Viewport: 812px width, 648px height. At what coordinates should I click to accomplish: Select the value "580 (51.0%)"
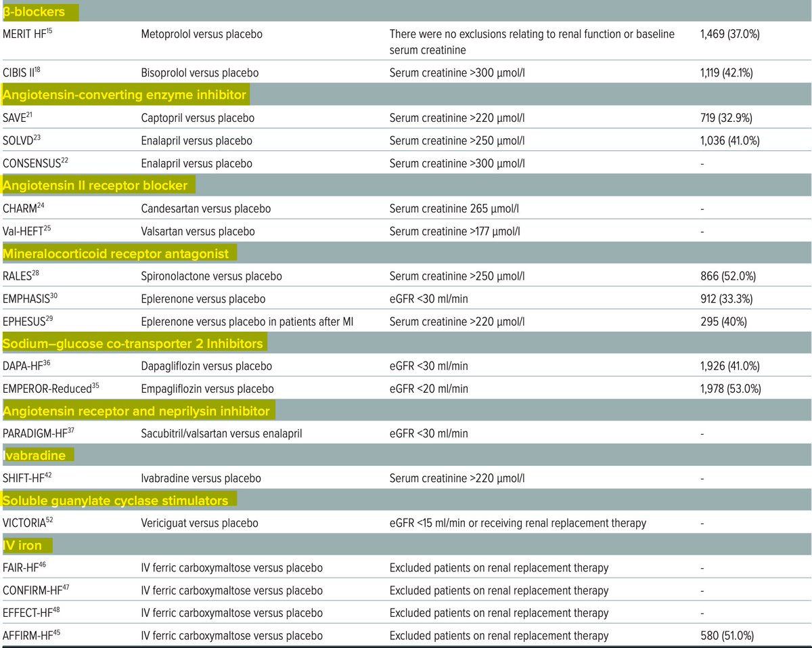(x=727, y=636)
